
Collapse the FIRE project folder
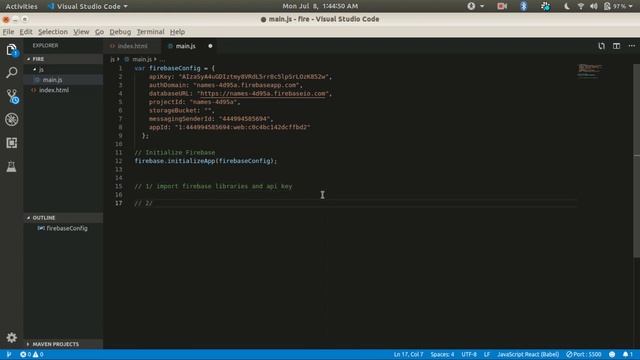click(63, 59)
